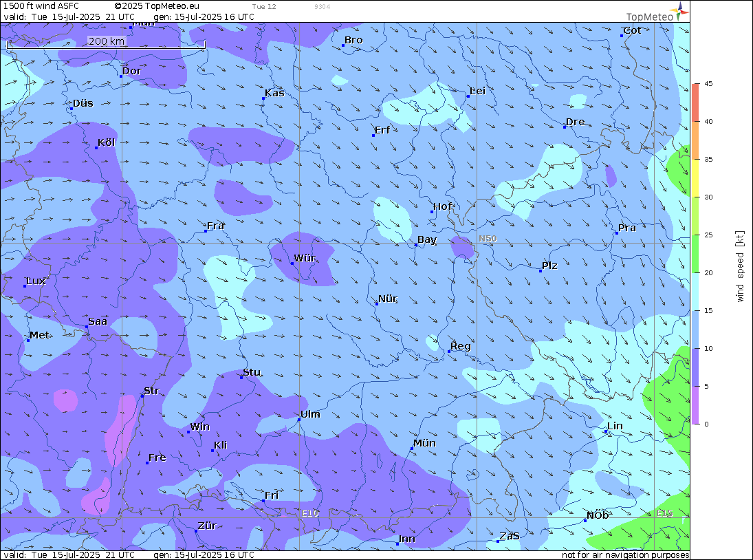Click the 1500 ft wind ASFC title

[41, 6]
